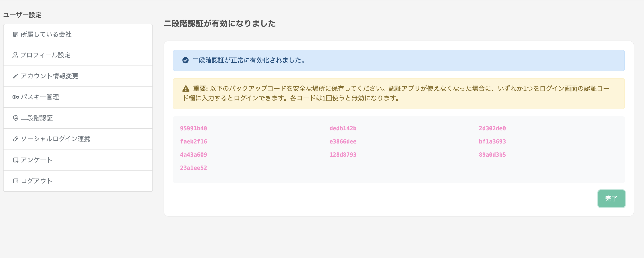Click the pencil icon beside アカウント情報変更
644x258 pixels.
click(x=16, y=76)
